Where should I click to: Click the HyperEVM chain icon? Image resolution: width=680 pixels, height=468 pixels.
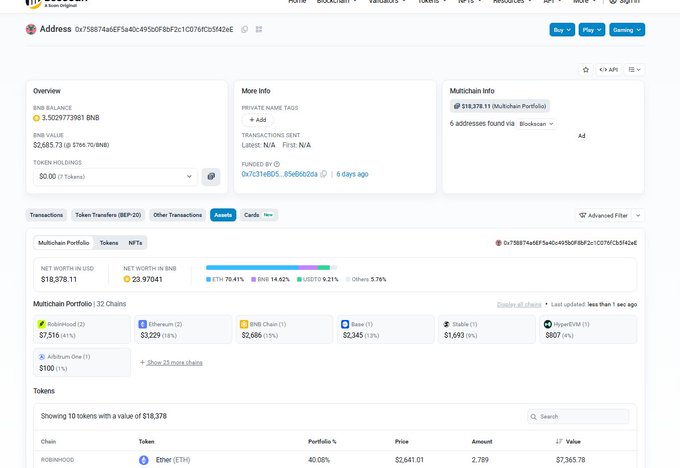(x=548, y=324)
